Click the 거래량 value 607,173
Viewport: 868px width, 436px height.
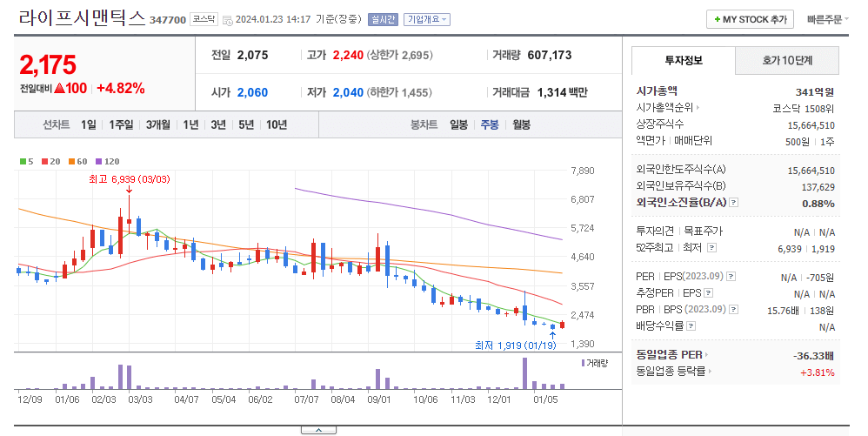pos(549,55)
